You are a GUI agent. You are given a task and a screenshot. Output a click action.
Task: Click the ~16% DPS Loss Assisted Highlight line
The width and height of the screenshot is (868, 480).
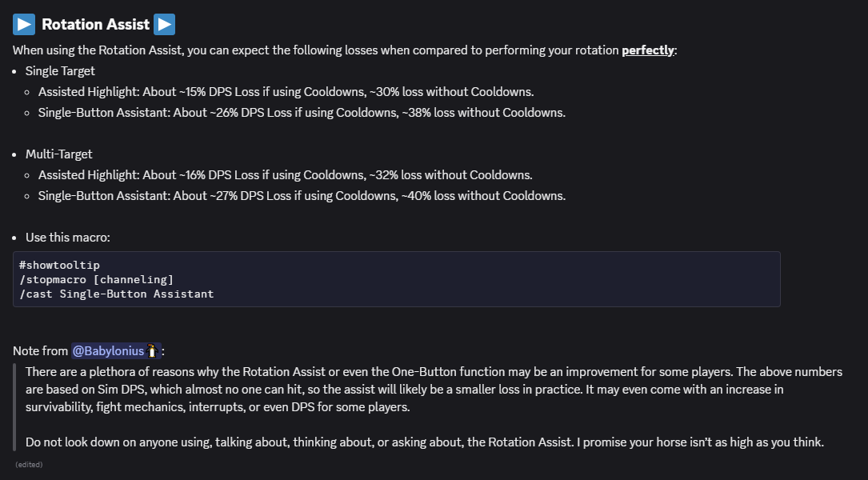[285, 175]
